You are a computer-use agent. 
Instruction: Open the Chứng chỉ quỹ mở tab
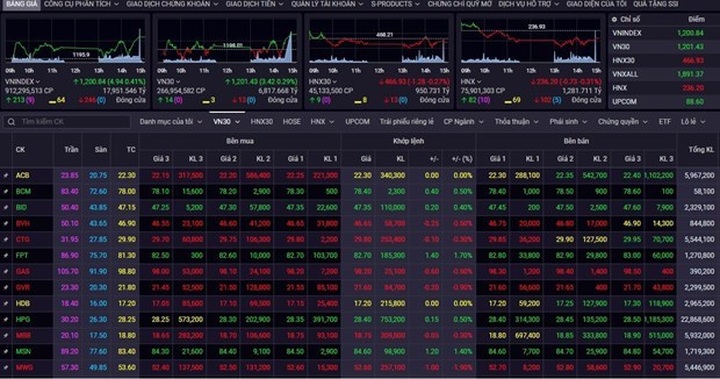pos(460,4)
